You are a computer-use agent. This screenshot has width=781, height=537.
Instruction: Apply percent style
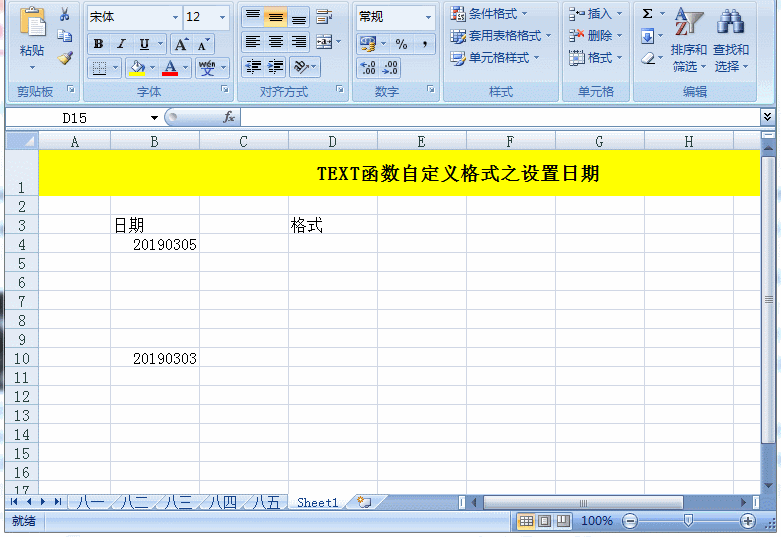click(401, 44)
